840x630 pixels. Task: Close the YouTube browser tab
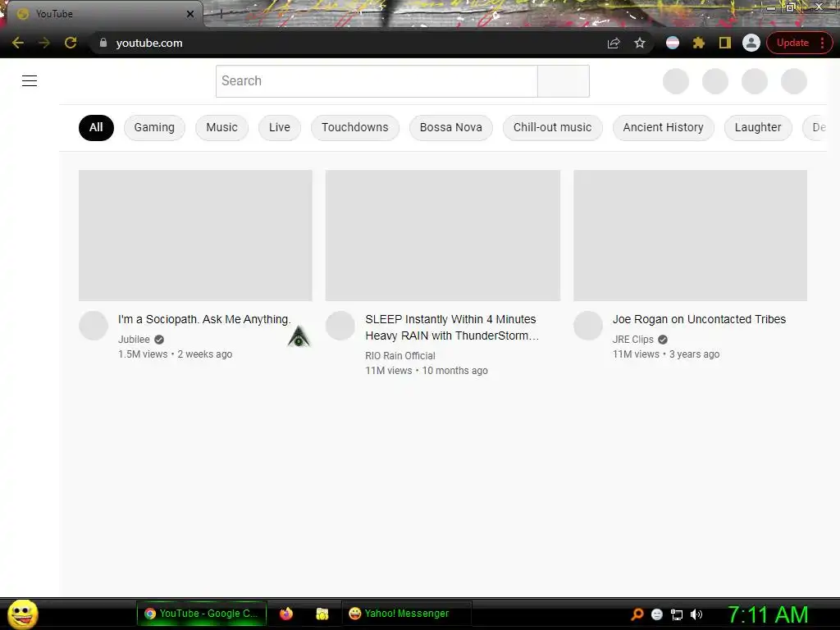tap(190, 14)
